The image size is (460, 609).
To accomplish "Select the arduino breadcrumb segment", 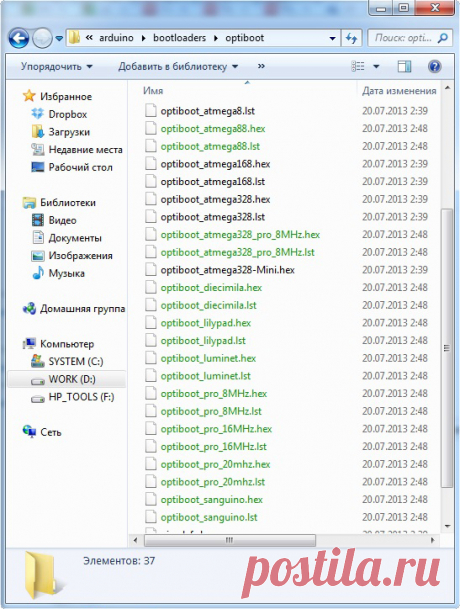I will pyautogui.click(x=116, y=38).
